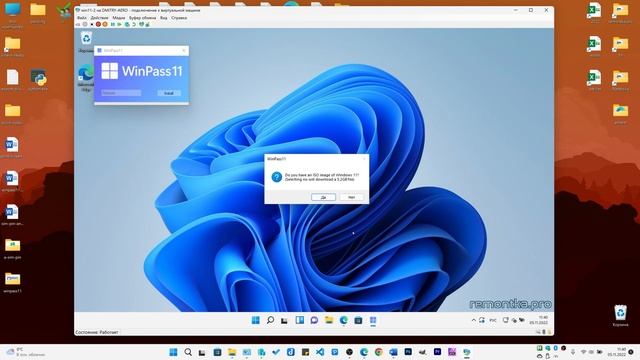Open Microsoft Store in the VM taskbar
Image resolution: width=640 pixels, height=360 pixels.
pyautogui.click(x=358, y=320)
